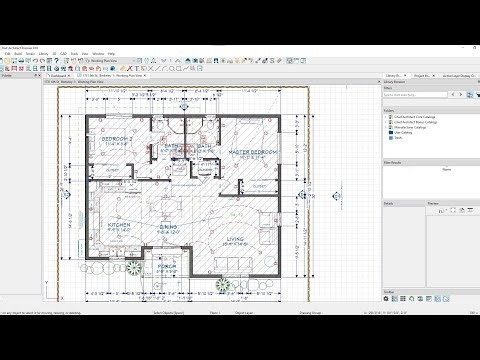The image size is (480, 360).
Task: Select the MASTER BEDROOM room label
Action: click(253, 152)
